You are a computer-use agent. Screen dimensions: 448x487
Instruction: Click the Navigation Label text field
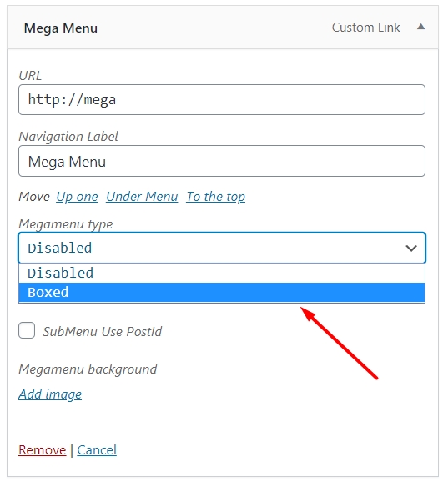pos(222,161)
